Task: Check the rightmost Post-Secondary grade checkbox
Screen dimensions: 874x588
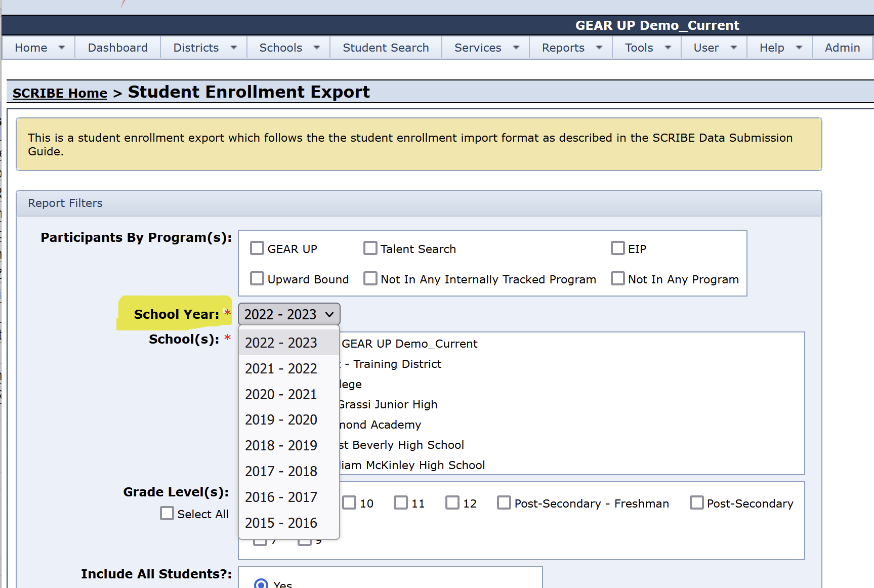Action: 697,502
